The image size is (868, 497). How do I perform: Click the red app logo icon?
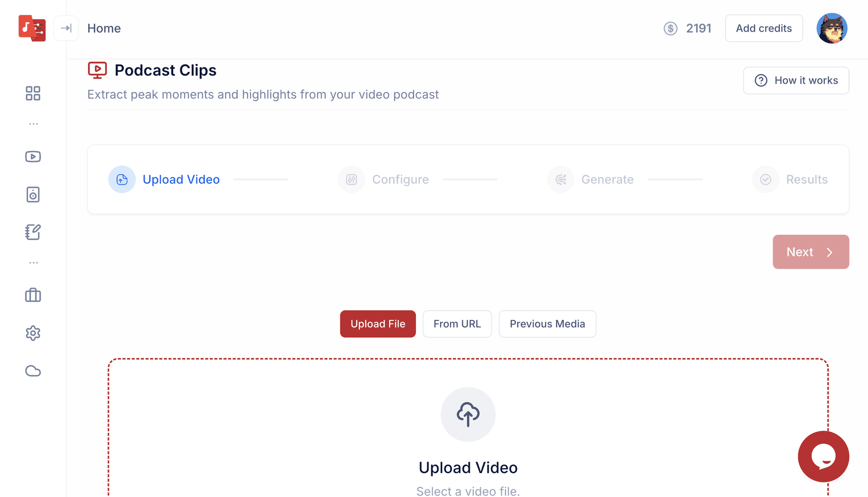tap(32, 28)
